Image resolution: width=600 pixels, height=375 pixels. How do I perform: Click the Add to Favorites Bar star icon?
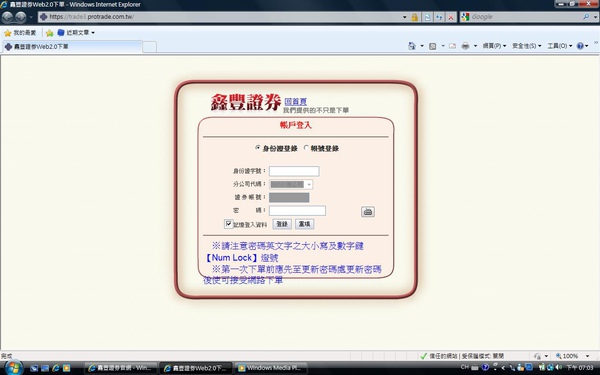[x=49, y=33]
